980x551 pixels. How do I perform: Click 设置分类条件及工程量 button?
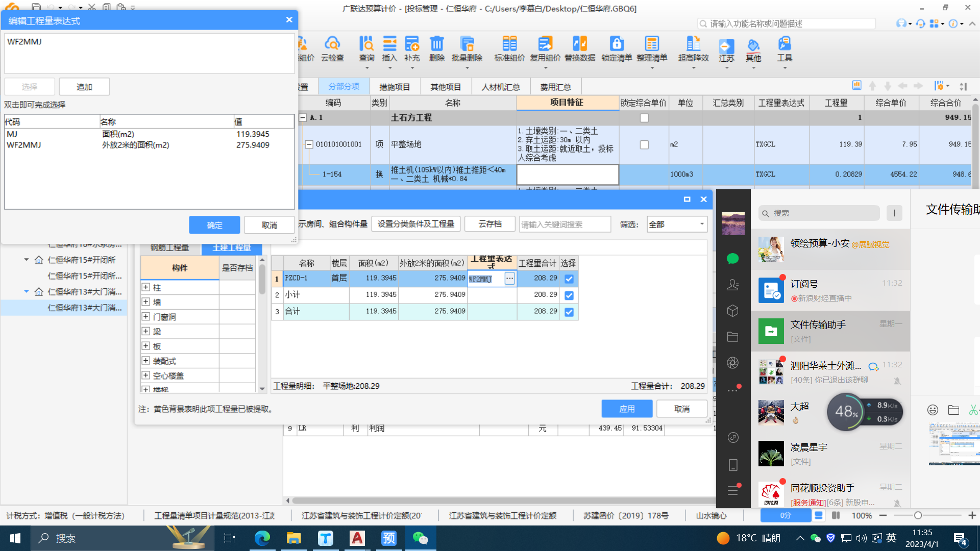(x=416, y=224)
